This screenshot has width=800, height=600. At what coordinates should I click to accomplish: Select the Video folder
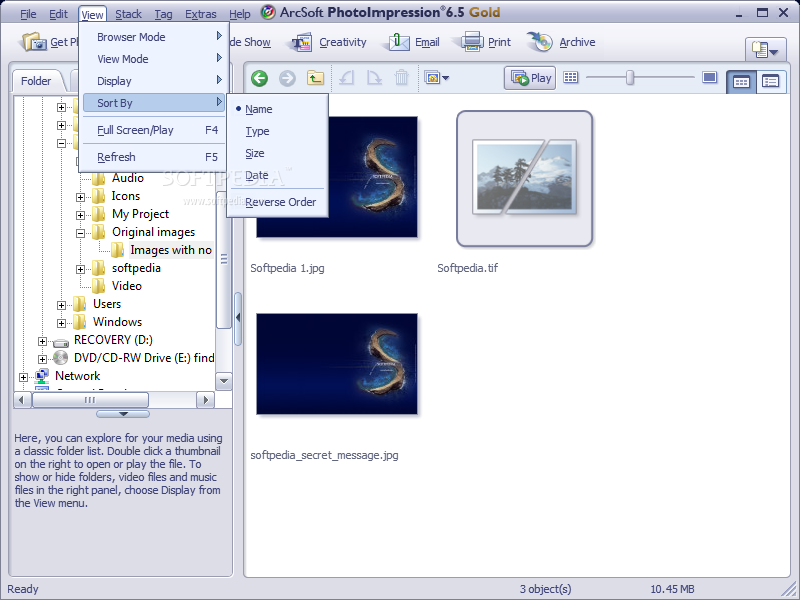pyautogui.click(x=127, y=286)
